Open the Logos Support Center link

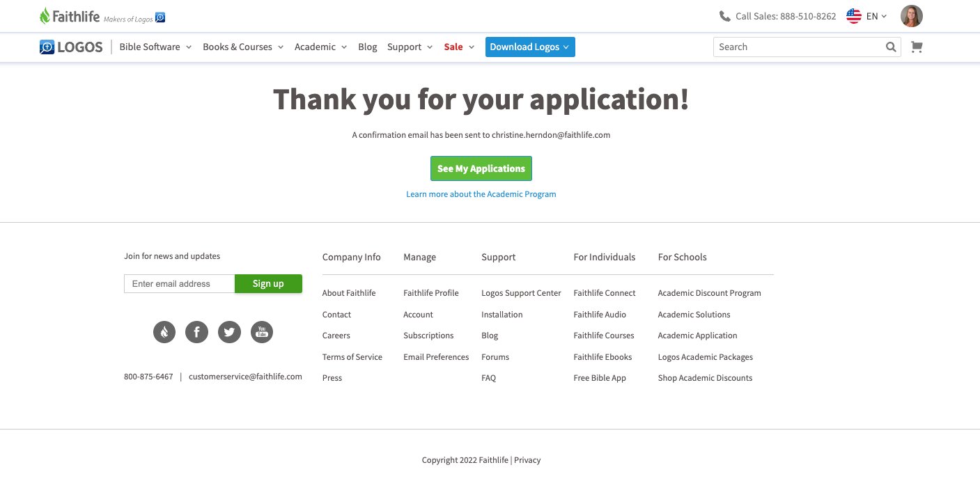521,293
